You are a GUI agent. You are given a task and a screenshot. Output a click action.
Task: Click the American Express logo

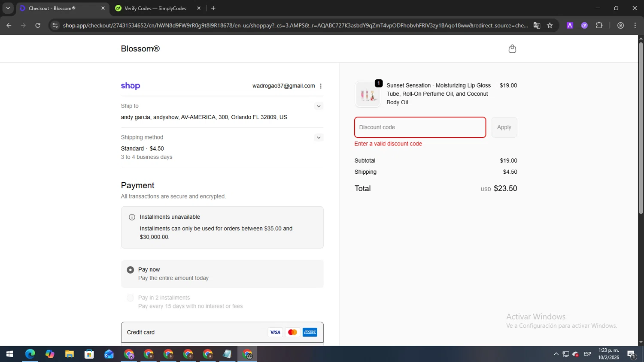coord(310,332)
